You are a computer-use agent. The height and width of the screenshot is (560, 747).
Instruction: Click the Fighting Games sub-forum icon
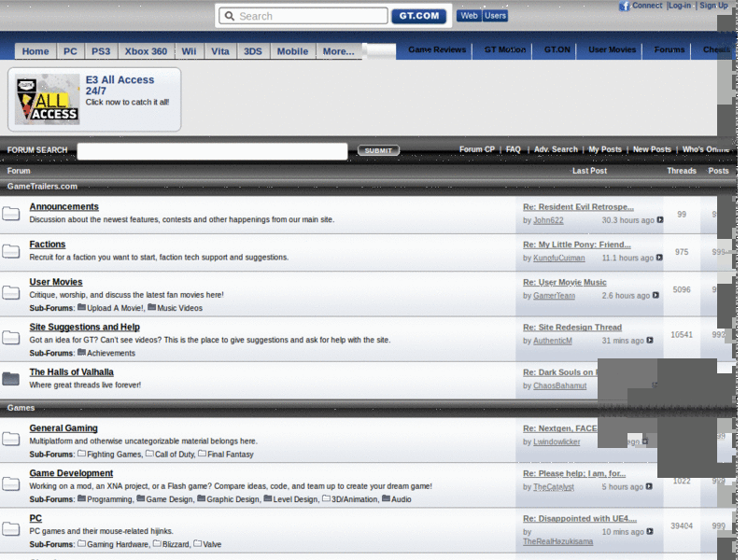click(81, 454)
